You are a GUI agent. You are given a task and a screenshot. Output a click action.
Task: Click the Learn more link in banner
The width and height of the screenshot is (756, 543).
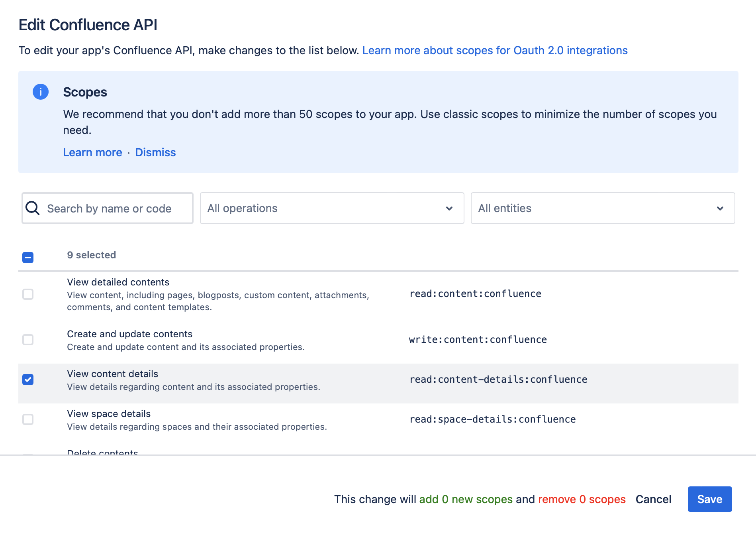(x=92, y=152)
